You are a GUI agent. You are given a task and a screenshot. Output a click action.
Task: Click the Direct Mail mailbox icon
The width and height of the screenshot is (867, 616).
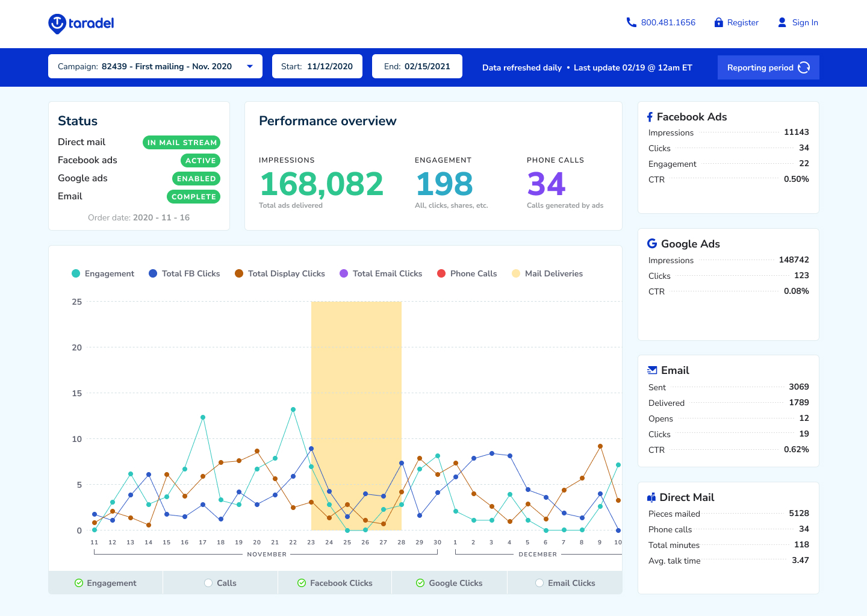[x=651, y=497]
